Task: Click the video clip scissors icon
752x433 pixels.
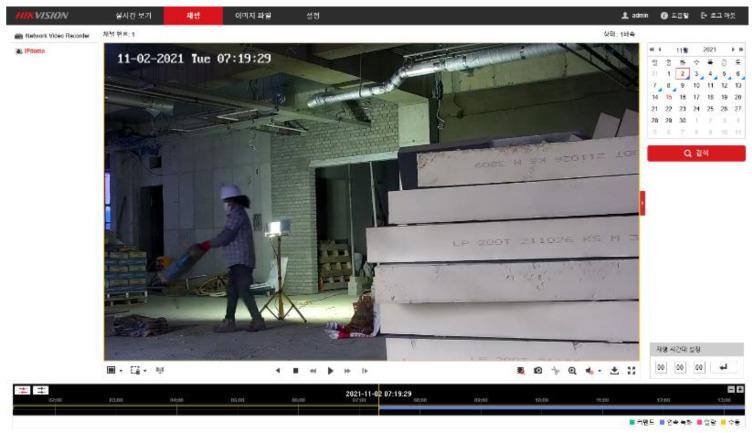Action: (555, 370)
